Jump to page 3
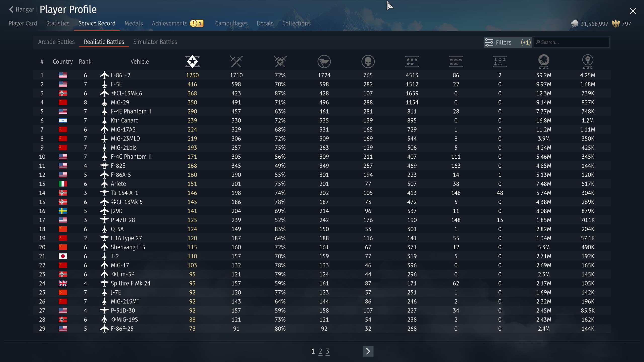The image size is (644, 362). tap(328, 351)
